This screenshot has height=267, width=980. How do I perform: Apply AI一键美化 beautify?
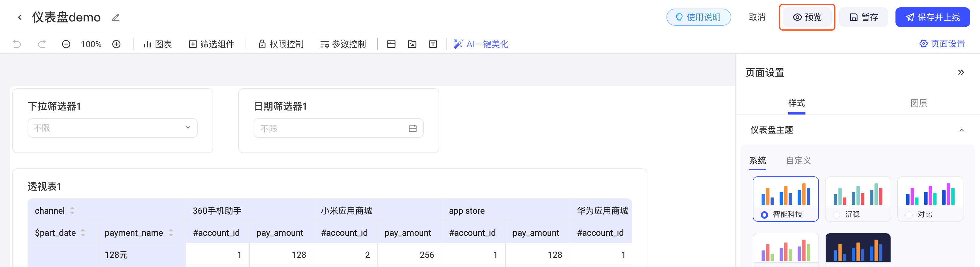481,44
